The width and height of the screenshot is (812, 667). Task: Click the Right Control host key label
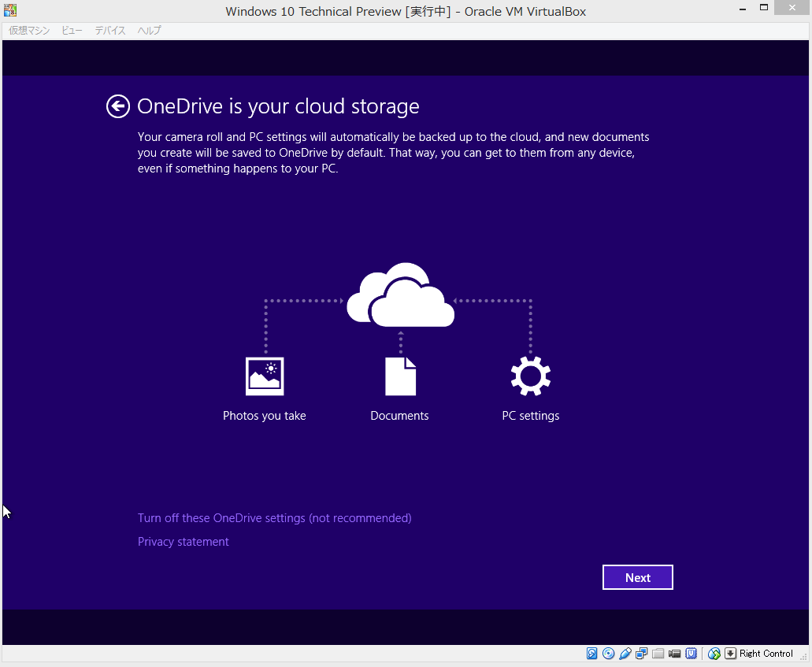point(766,654)
